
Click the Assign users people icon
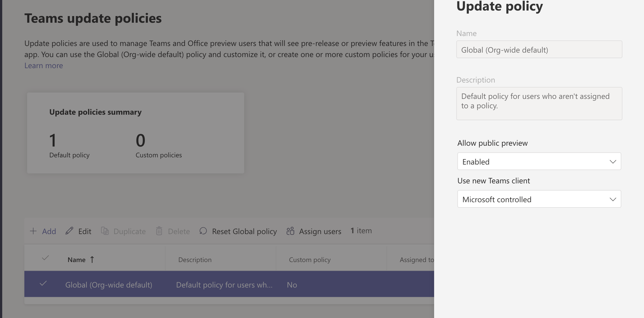pos(290,231)
